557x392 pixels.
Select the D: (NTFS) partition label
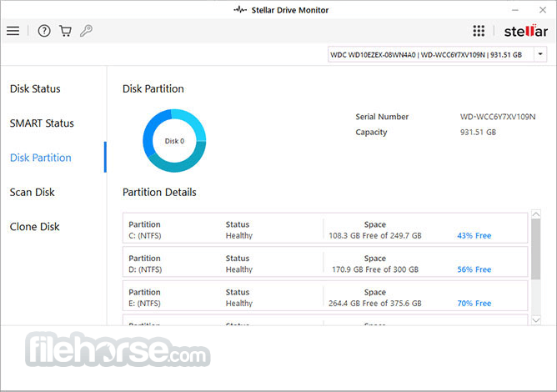tap(145, 269)
